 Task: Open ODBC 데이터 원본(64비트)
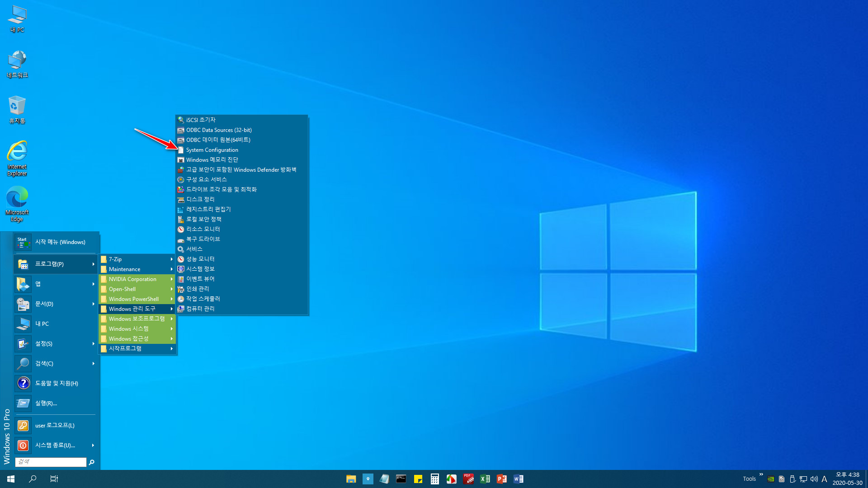[242, 140]
